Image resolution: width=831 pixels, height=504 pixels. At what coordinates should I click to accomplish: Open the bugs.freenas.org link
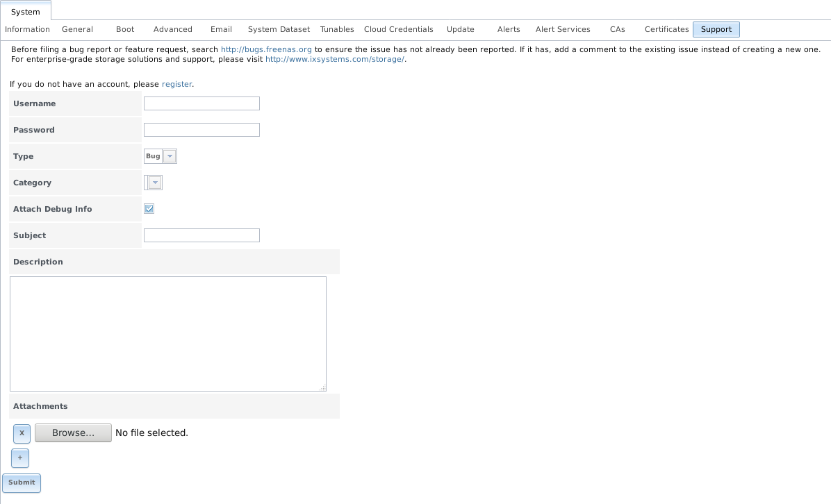point(266,49)
